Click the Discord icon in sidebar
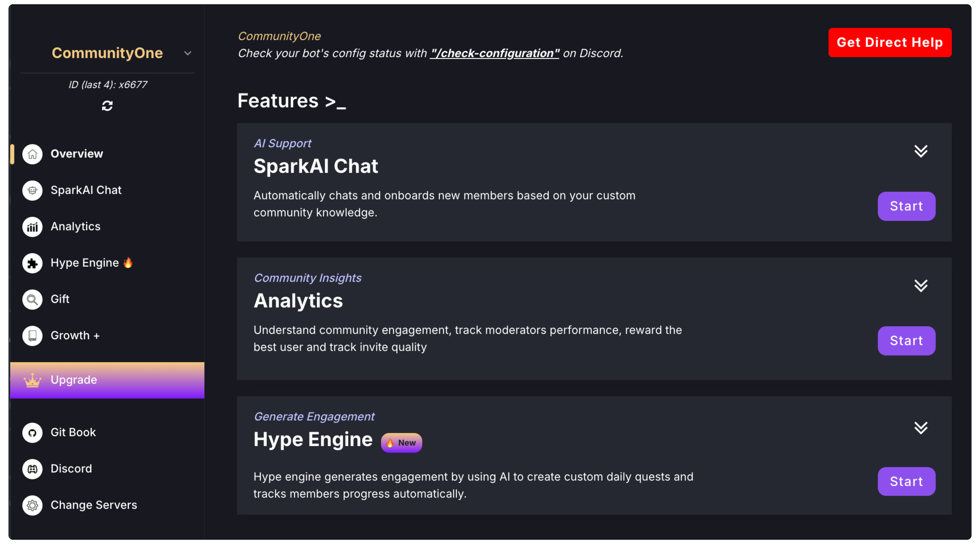Screen dimensions: 980x544 (32, 469)
